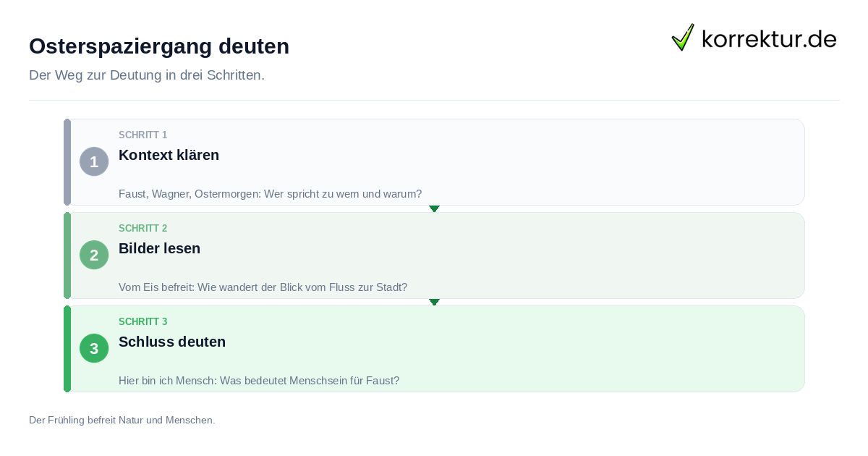Click the gray number 1 circle
Viewport: 868px width, 456px height.
(x=94, y=161)
